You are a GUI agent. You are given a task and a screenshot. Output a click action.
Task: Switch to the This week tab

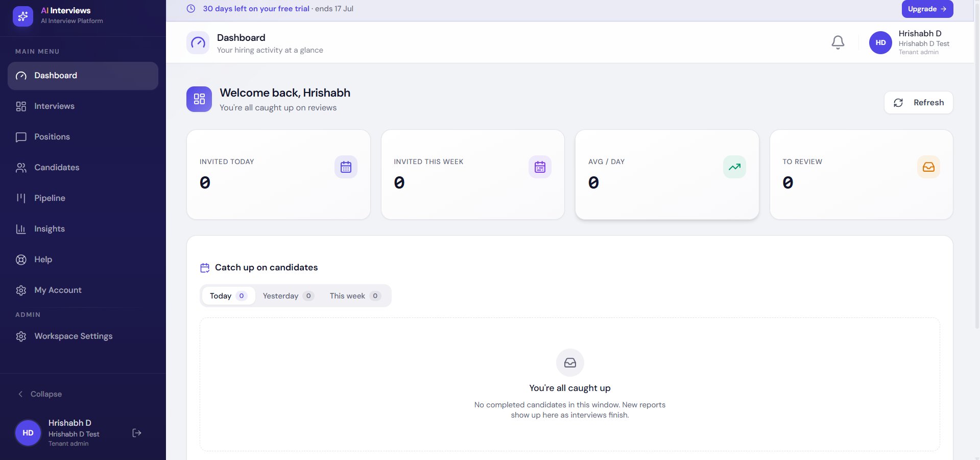pos(355,296)
